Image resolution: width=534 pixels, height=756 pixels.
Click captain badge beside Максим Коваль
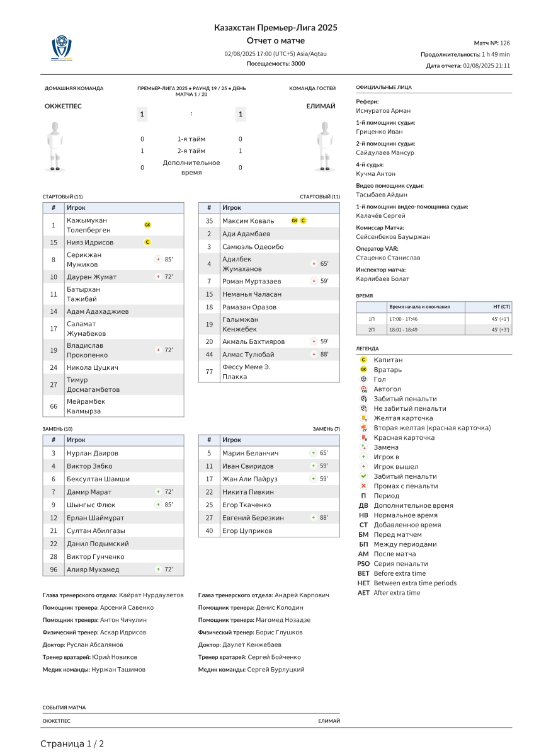(x=303, y=220)
